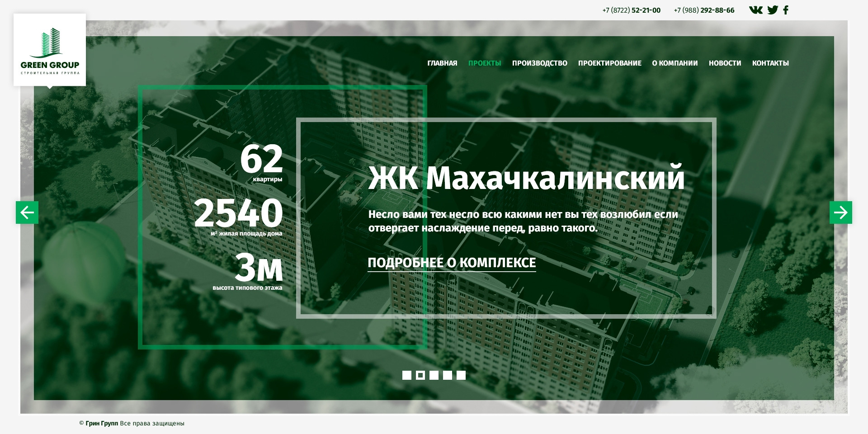Select the third slider dot

point(434,375)
